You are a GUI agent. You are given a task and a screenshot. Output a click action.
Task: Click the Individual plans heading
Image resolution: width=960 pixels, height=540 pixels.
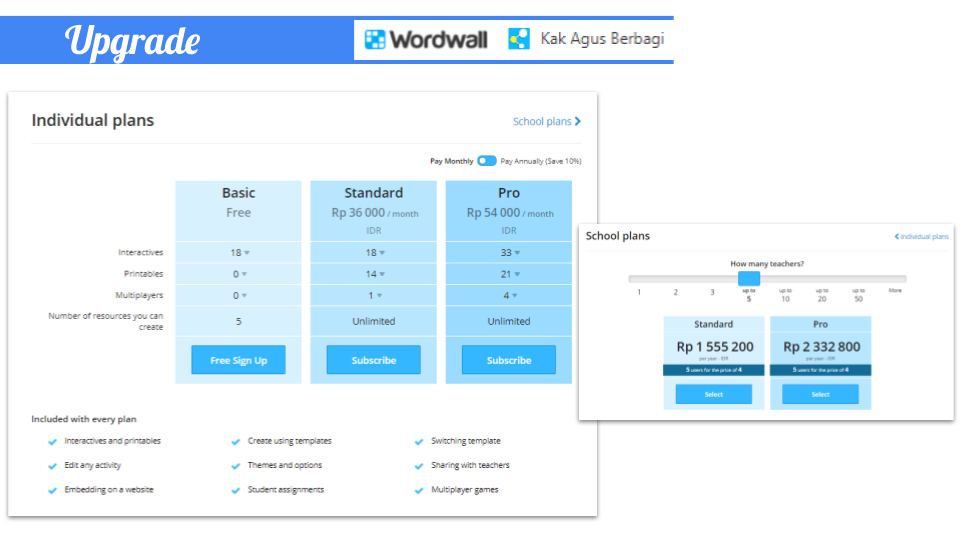[x=93, y=120]
